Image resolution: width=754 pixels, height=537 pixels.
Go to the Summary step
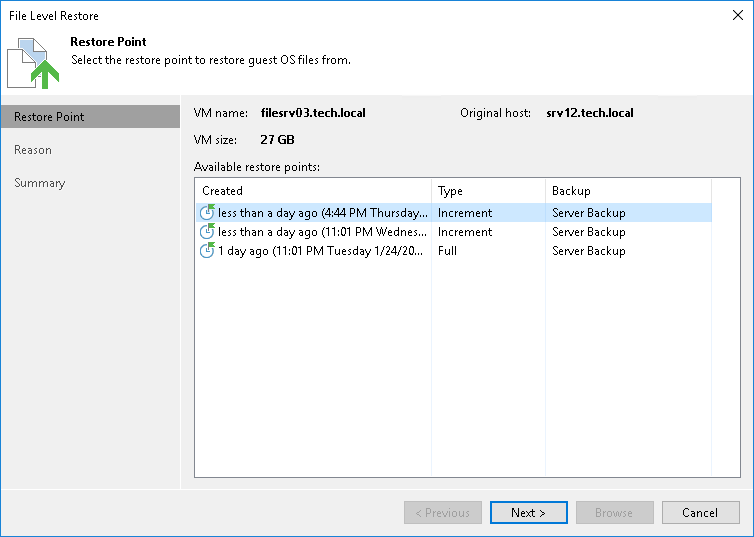click(x=39, y=183)
